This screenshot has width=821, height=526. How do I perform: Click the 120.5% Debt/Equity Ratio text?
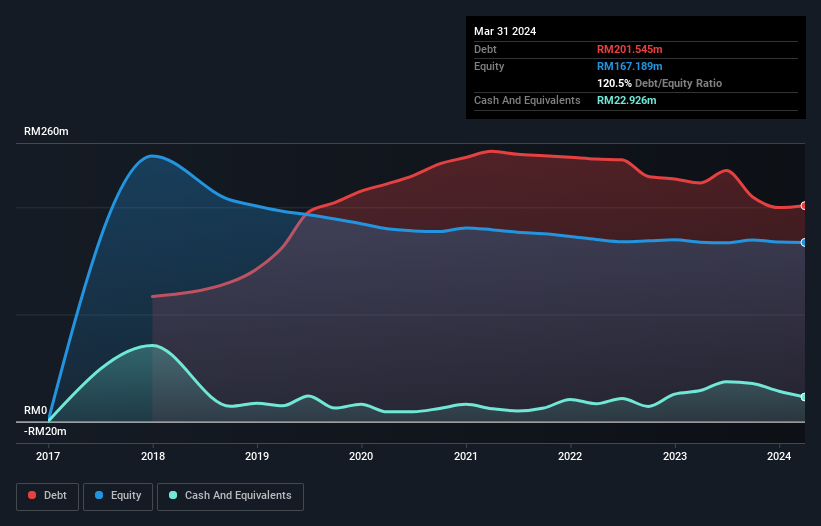coord(659,83)
